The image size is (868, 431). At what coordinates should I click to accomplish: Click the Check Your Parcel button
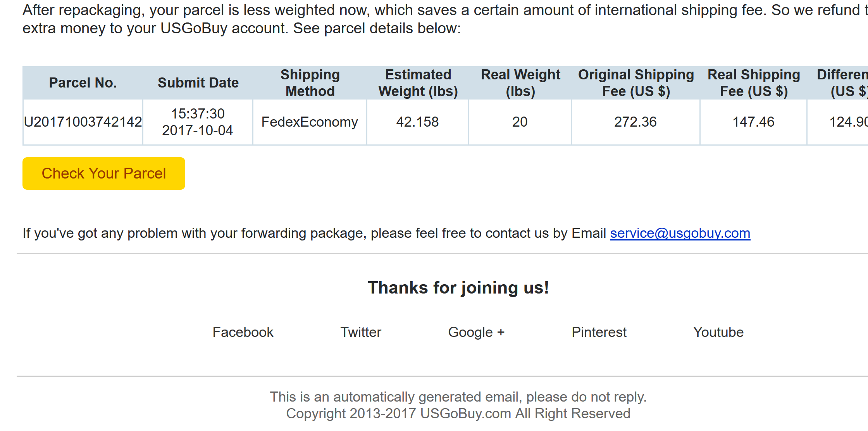(x=104, y=173)
